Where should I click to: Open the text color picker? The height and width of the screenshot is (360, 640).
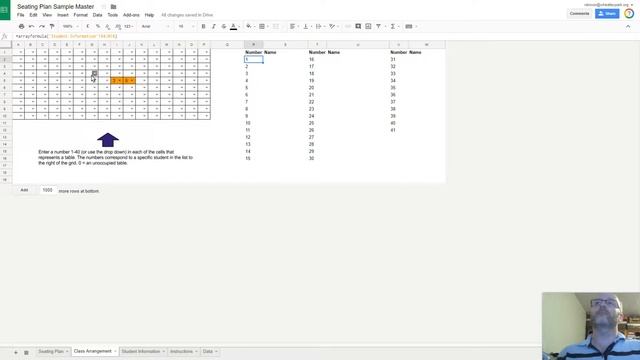(233, 27)
